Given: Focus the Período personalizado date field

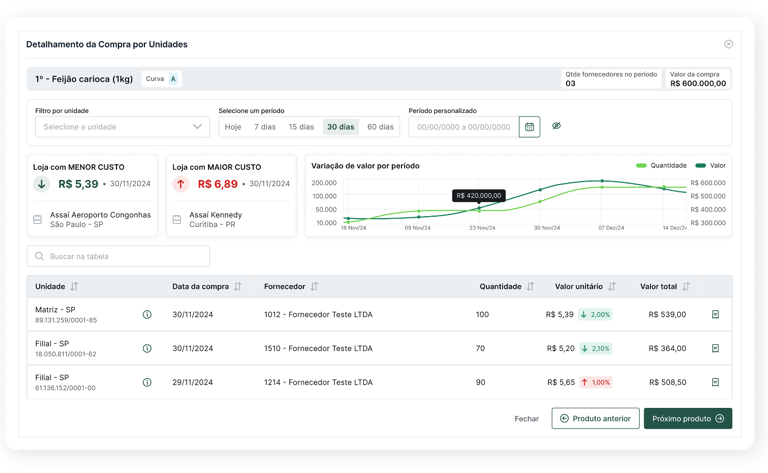Looking at the screenshot, I should click(464, 127).
